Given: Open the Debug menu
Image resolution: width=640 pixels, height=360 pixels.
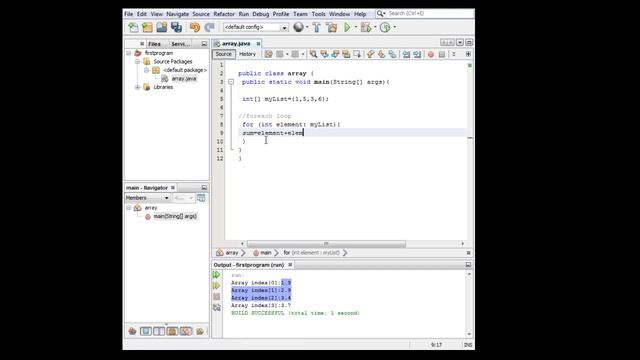Looking at the screenshot, I should pos(260,14).
